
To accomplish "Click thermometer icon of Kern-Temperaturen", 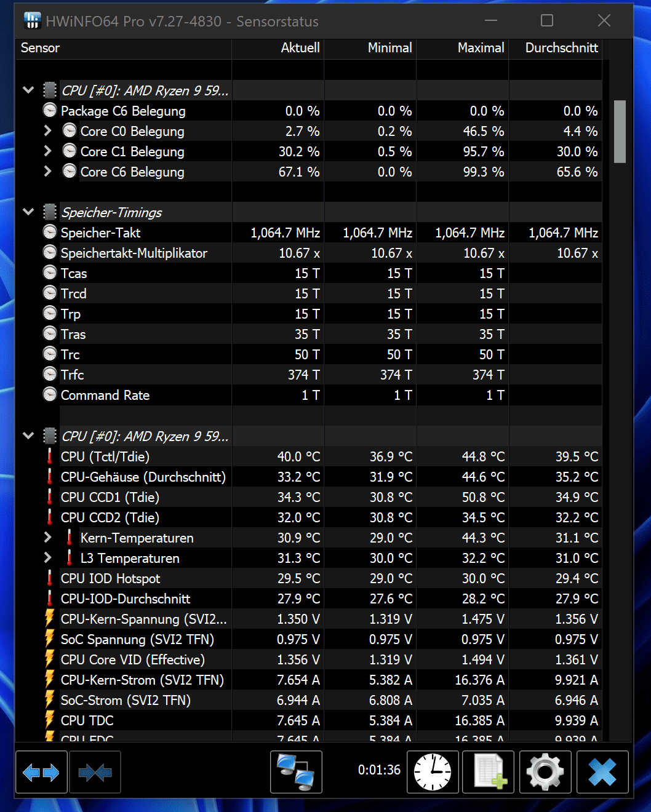I will (70, 538).
